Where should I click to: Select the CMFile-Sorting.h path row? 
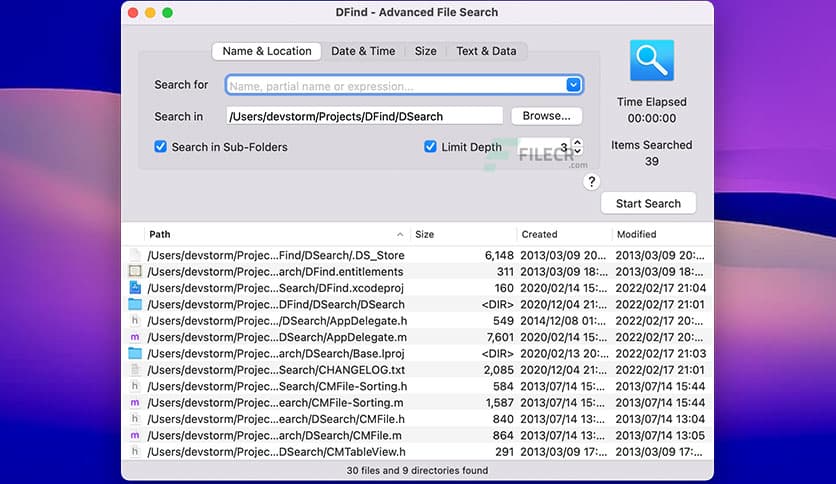pos(277,386)
